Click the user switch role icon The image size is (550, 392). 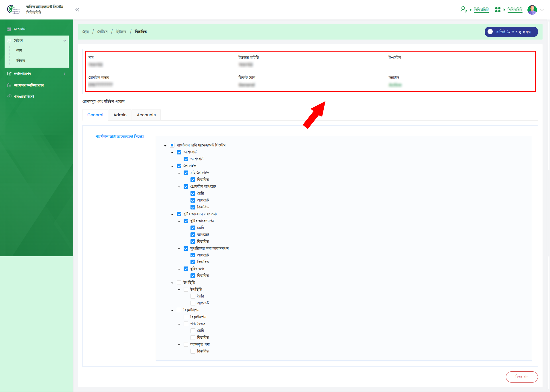pos(463,9)
